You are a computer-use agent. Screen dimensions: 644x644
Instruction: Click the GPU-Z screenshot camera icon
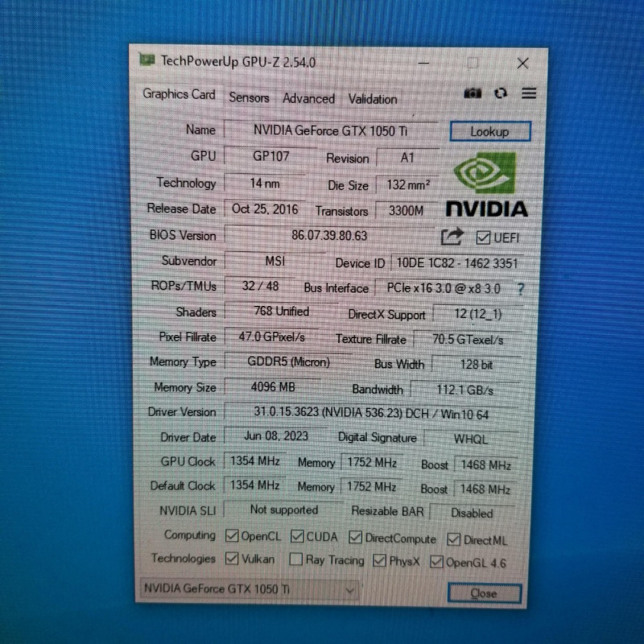pyautogui.click(x=472, y=93)
